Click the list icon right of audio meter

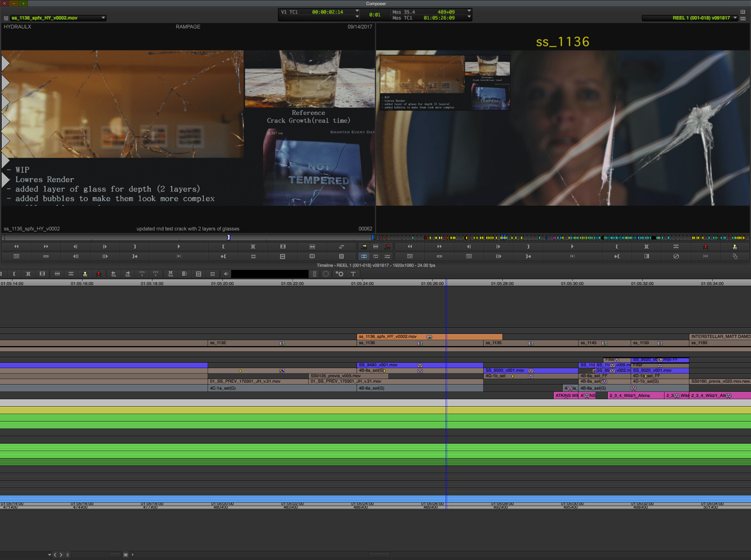point(314,274)
